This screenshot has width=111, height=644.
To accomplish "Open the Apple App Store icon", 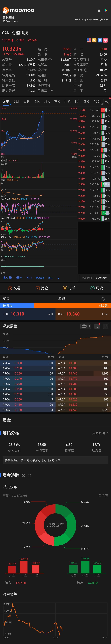I will coord(99,10).
